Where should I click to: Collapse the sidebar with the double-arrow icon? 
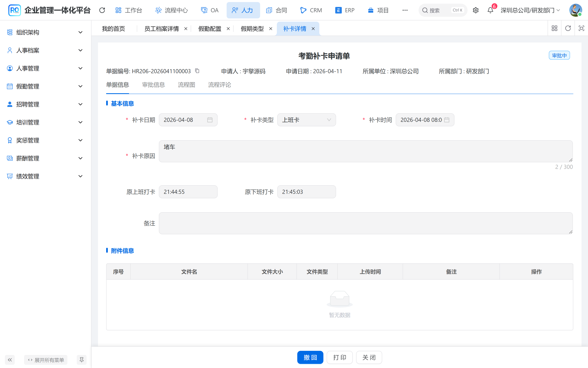pyautogui.click(x=10, y=360)
